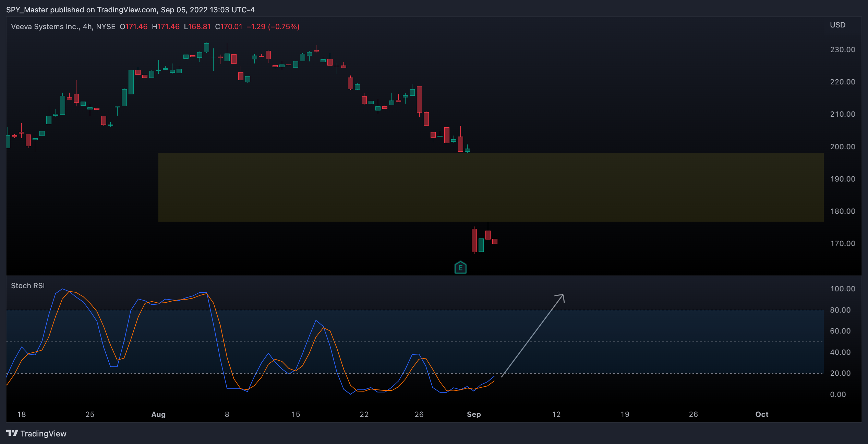Click the 190.00 price axis label
This screenshot has height=444, width=868.
click(x=843, y=179)
